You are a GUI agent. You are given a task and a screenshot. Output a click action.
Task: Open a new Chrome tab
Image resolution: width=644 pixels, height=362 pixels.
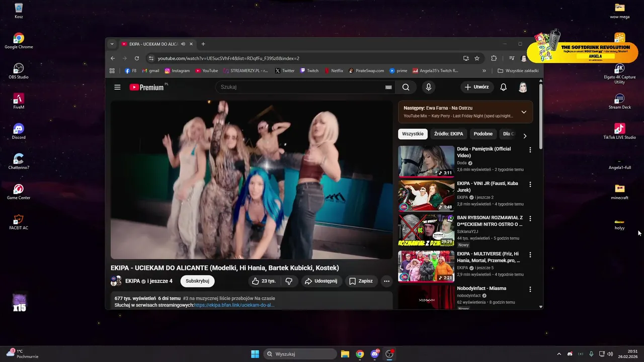point(203,44)
